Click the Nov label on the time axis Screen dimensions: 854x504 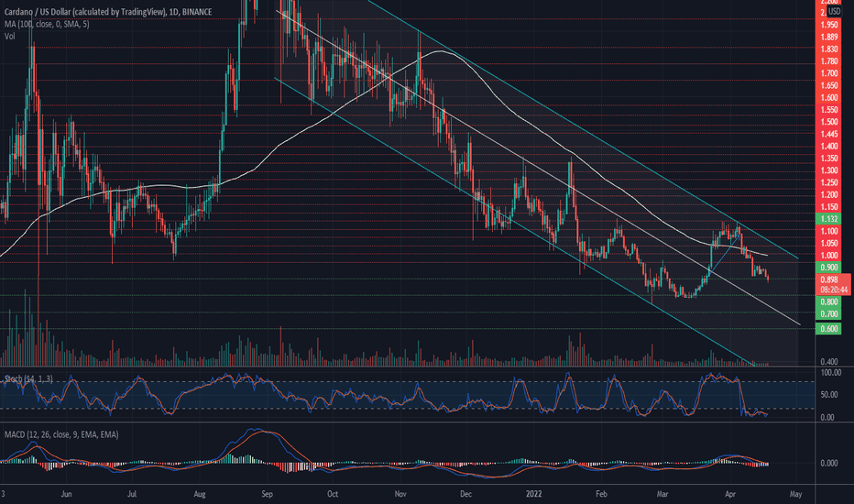tap(400, 494)
